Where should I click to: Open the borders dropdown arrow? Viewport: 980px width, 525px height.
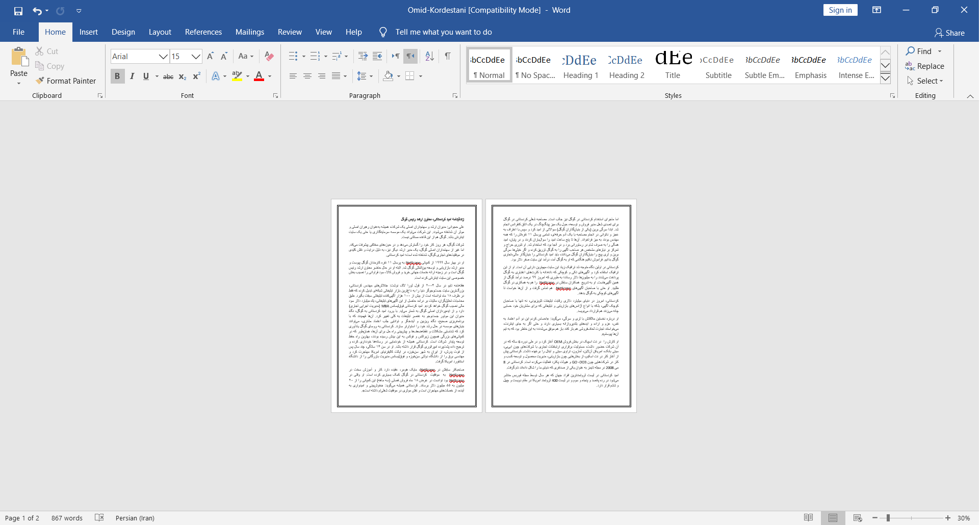coord(421,76)
